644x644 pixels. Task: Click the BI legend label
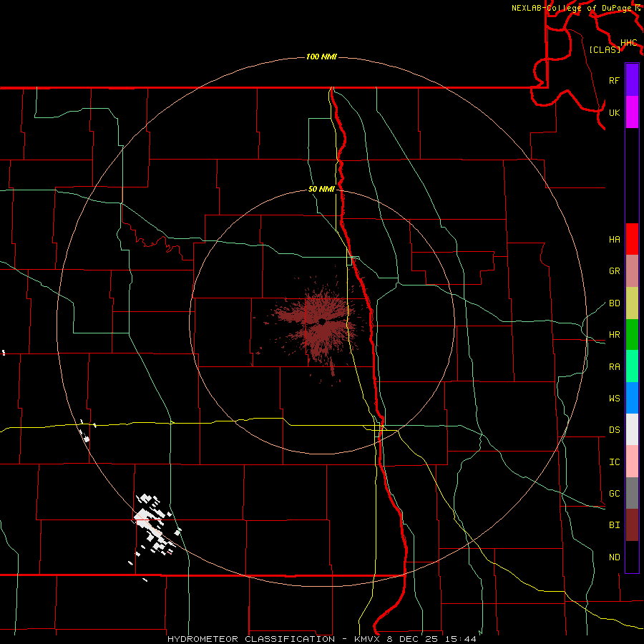(614, 525)
